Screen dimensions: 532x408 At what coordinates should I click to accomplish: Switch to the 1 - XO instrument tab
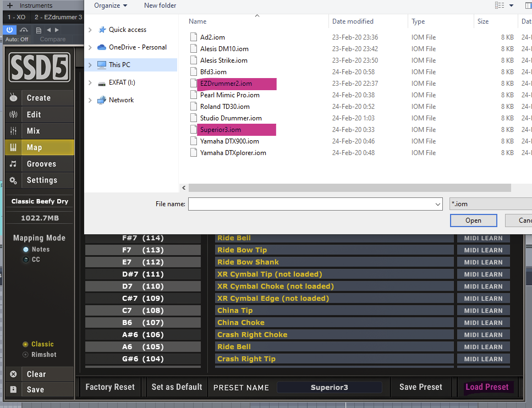point(17,17)
